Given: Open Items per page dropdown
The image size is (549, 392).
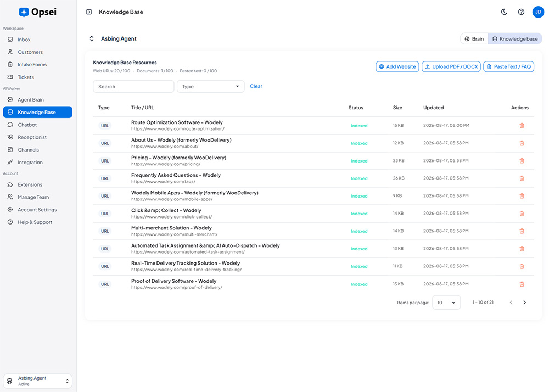Looking at the screenshot, I should pyautogui.click(x=446, y=303).
